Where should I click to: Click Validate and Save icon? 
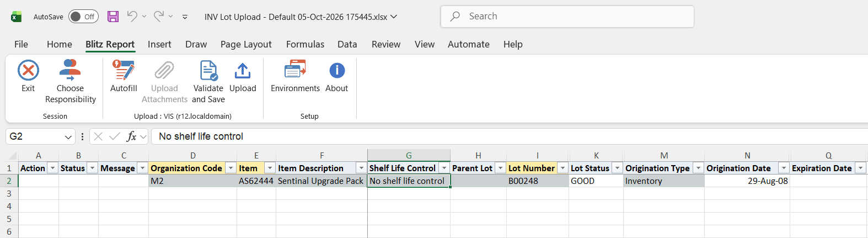pos(208,71)
